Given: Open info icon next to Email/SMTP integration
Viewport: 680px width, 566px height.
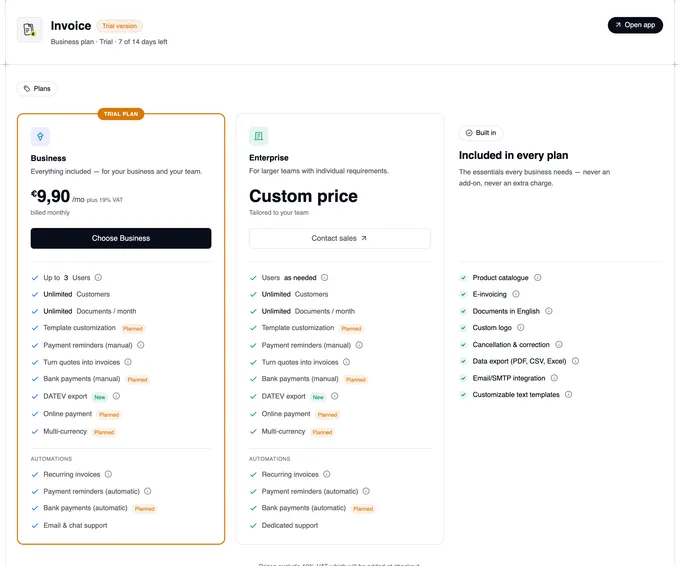Looking at the screenshot, I should 554,378.
